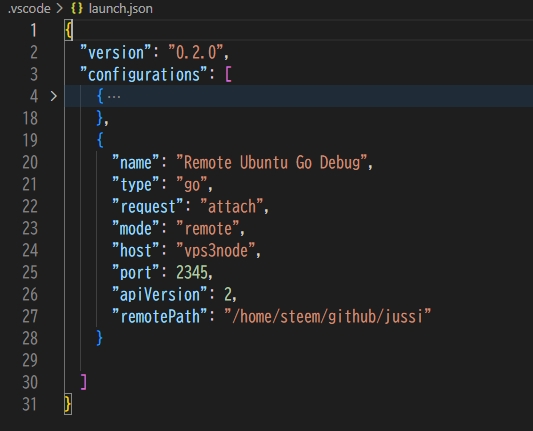Click the .vscode breadcrumb folder

tap(29, 8)
